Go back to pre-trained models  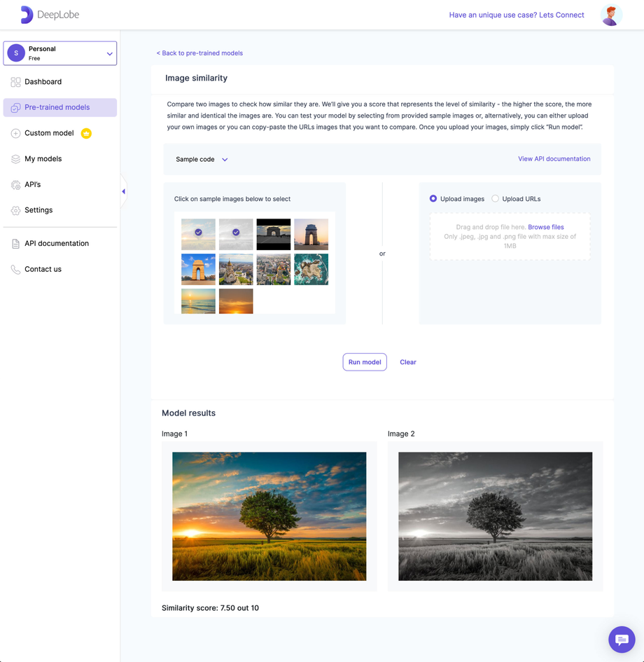pyautogui.click(x=199, y=53)
